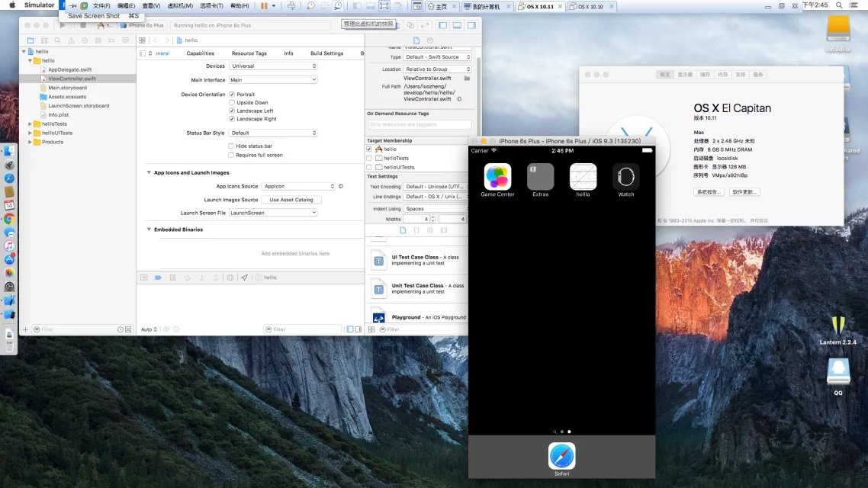The width and height of the screenshot is (868, 488).
Task: Collapse the Embedded Binaries section
Action: pyautogui.click(x=149, y=230)
